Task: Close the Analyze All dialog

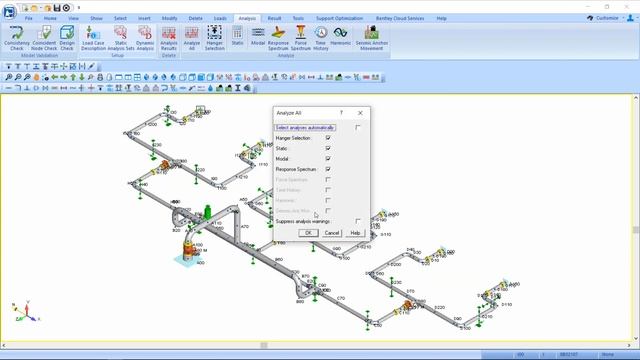Action: [x=360, y=113]
